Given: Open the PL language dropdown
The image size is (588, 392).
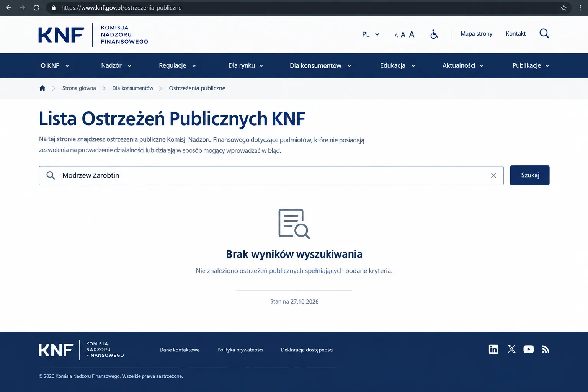Looking at the screenshot, I should (371, 34).
